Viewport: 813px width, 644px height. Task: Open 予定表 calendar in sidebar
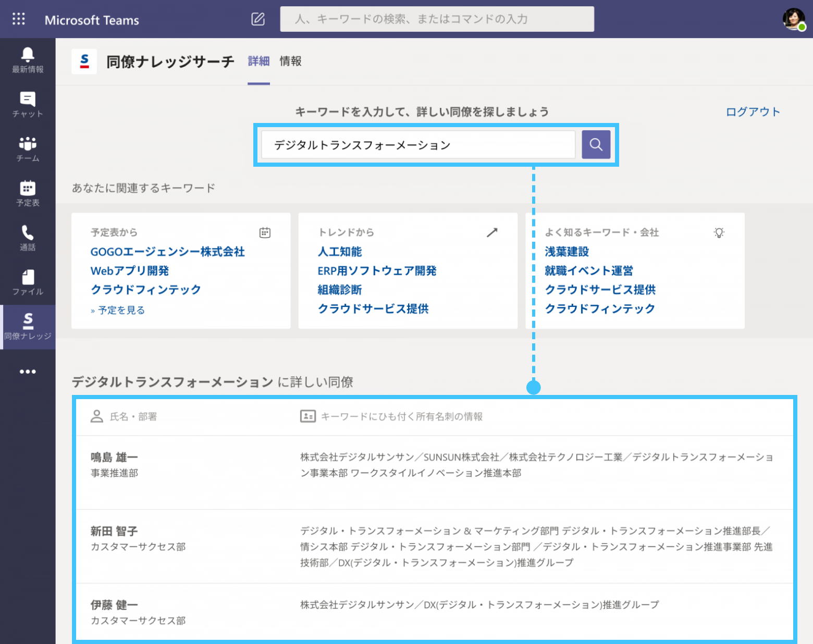pyautogui.click(x=28, y=193)
